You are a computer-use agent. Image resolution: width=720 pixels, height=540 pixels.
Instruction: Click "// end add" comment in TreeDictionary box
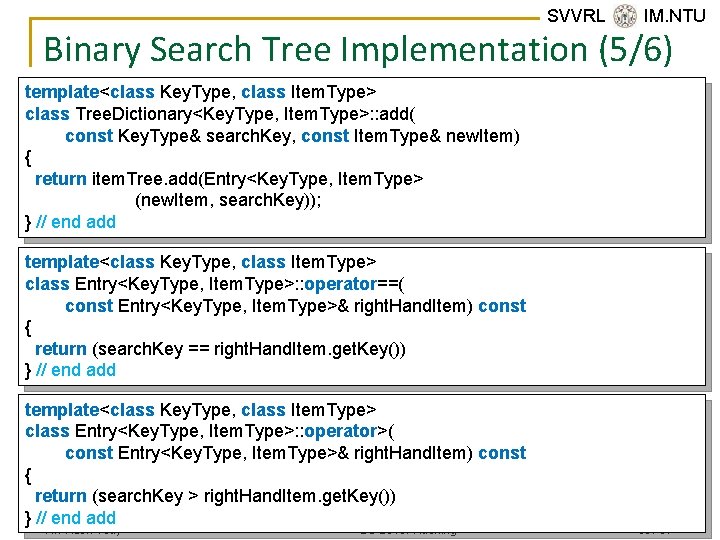76,222
